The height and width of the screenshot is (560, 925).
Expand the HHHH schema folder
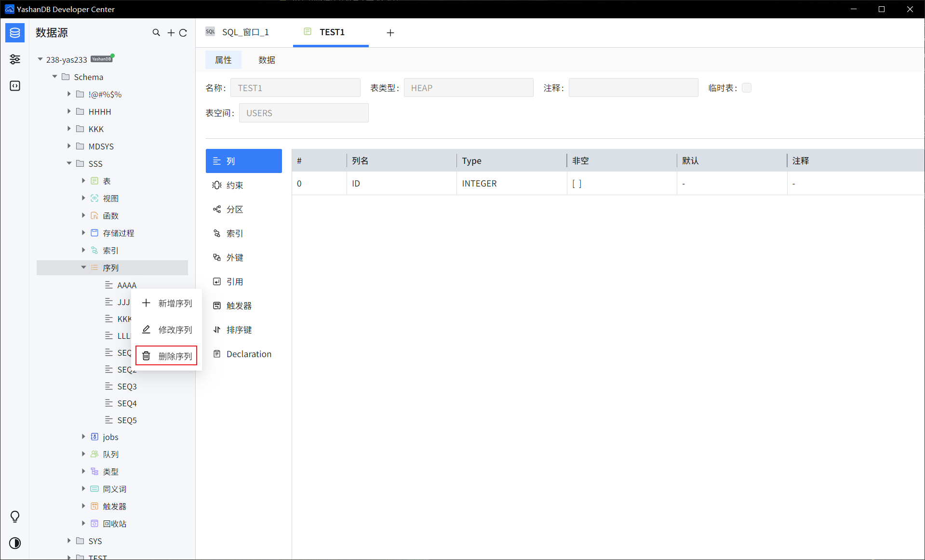pos(69,111)
